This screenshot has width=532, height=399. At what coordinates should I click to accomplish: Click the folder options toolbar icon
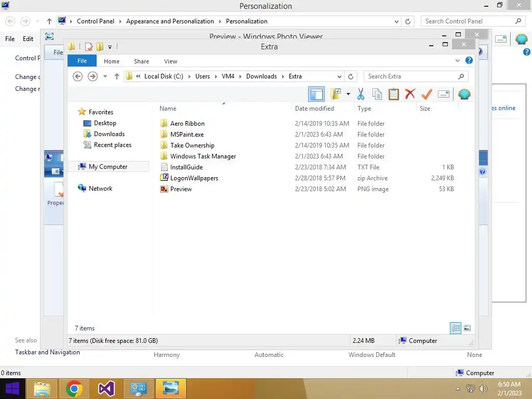click(x=336, y=94)
